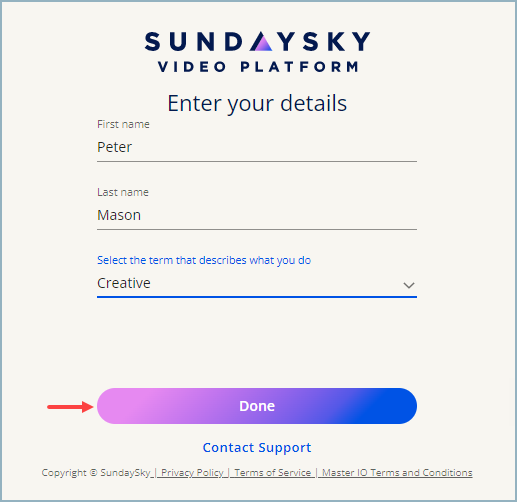Click the 'Enter your details' heading

(257, 103)
